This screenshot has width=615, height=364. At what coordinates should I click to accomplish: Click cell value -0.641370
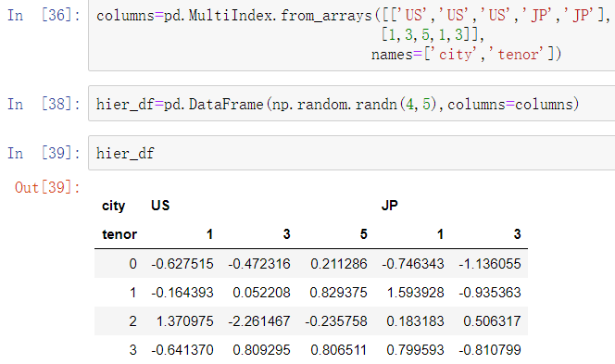point(182,350)
